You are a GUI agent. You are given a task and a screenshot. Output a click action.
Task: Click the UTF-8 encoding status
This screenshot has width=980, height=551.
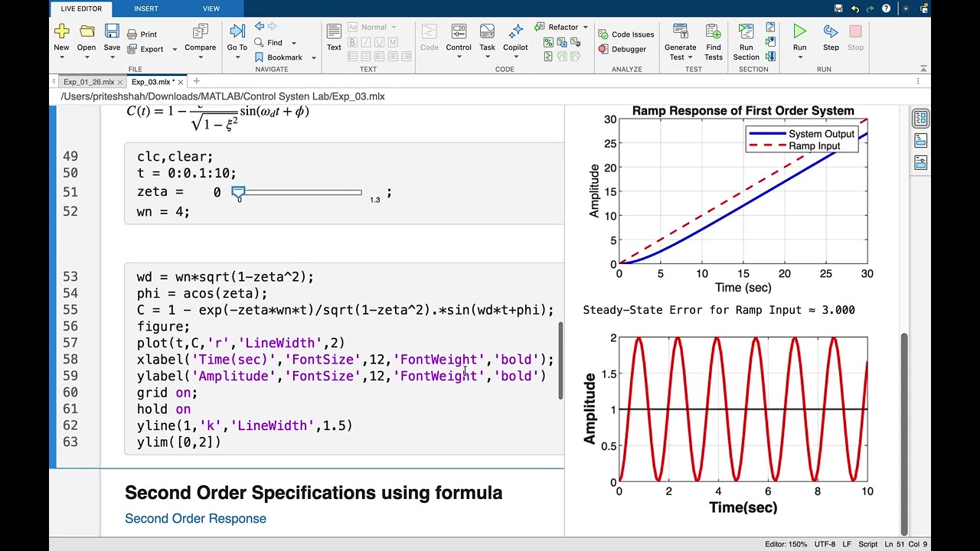[x=825, y=544]
